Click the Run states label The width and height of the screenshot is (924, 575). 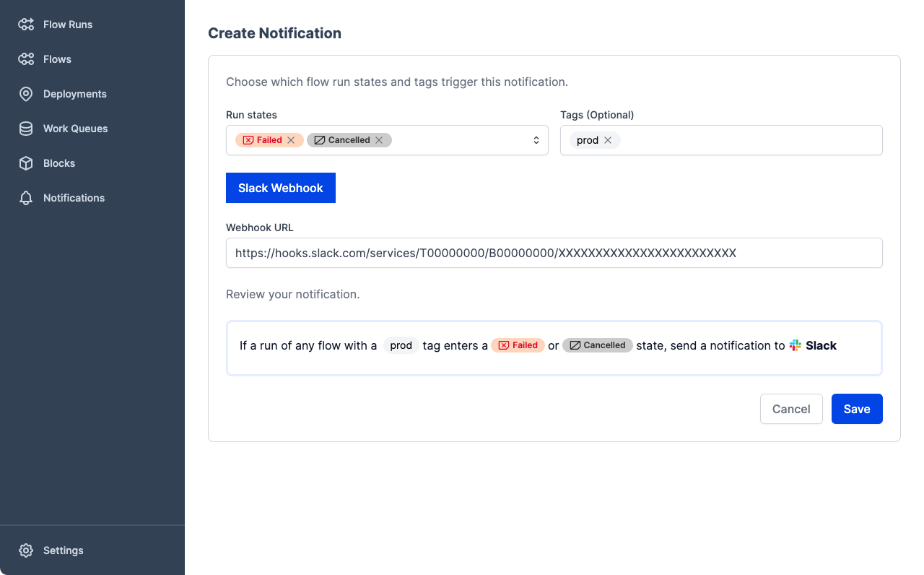[251, 115]
